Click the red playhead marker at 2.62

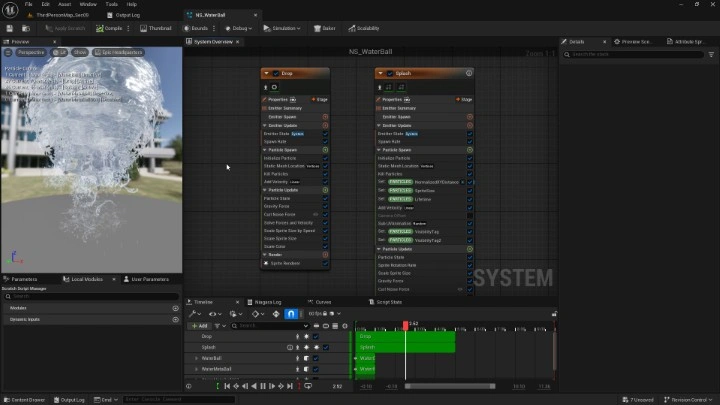(x=406, y=324)
